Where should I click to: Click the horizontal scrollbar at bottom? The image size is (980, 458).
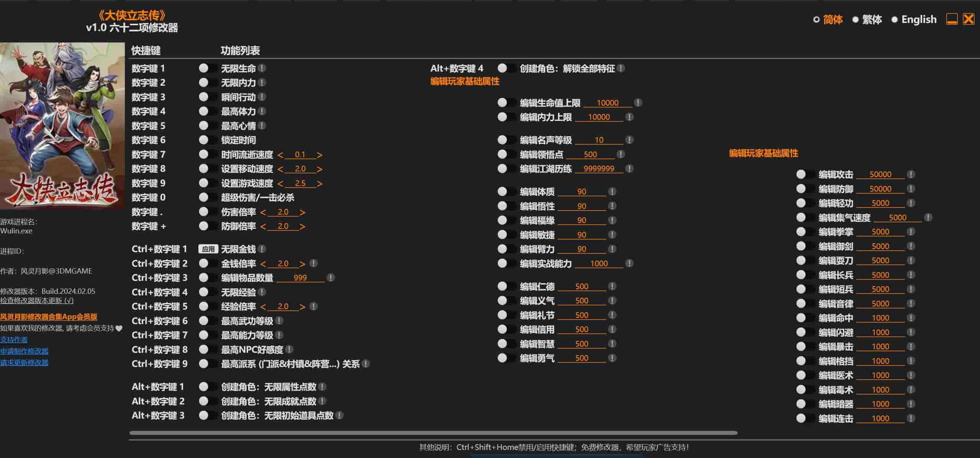tap(433, 433)
